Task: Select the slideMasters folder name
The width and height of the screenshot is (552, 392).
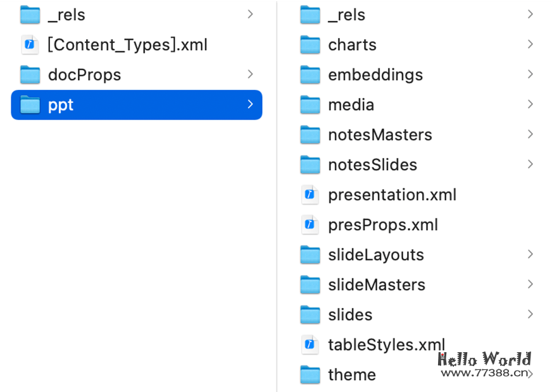Action: click(x=377, y=285)
